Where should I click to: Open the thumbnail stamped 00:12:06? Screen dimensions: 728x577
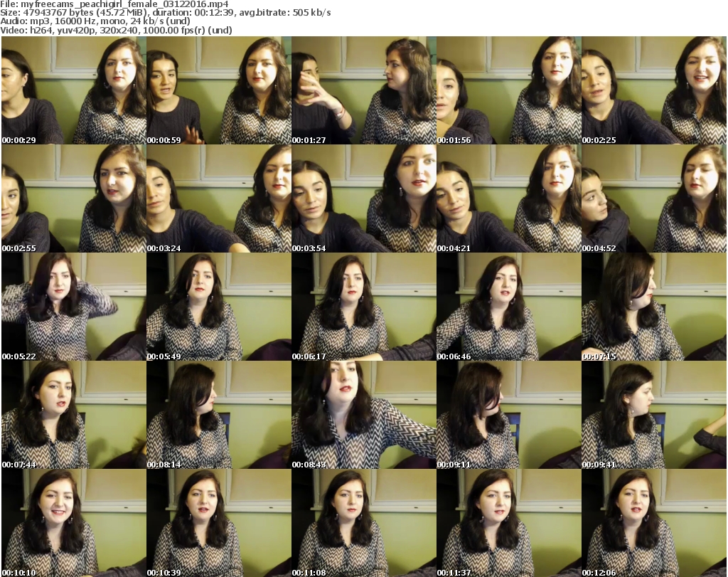[654, 523]
